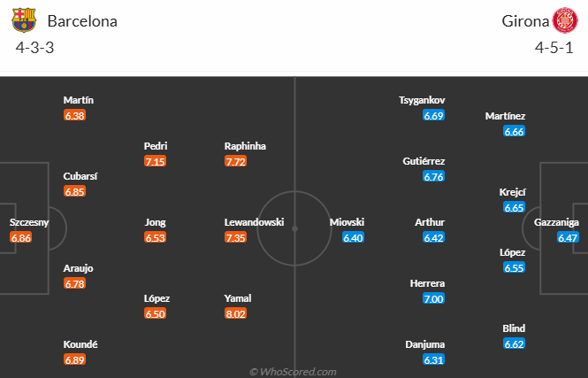Click Pedri's 7.15 rating badge
The height and width of the screenshot is (378, 588).
click(x=157, y=162)
